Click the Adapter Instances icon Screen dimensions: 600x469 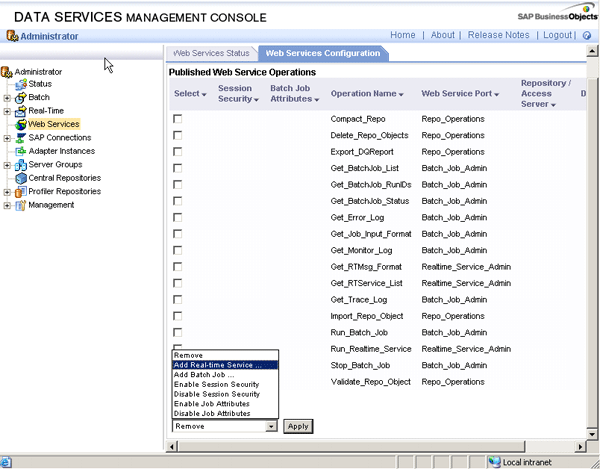click(x=20, y=151)
